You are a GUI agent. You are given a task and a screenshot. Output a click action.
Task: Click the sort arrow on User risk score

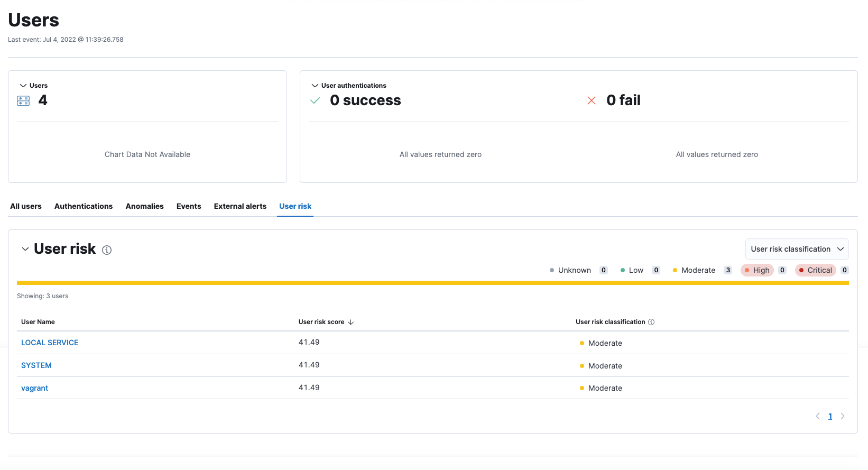(x=350, y=322)
